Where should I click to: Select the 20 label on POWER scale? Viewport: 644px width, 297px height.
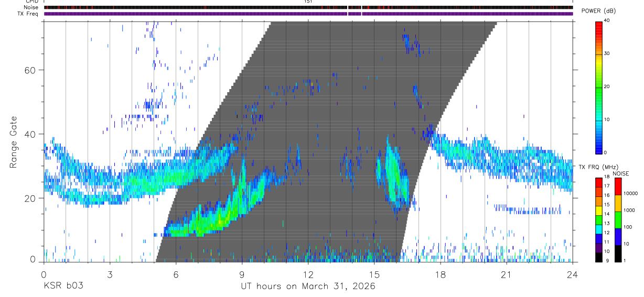point(606,87)
